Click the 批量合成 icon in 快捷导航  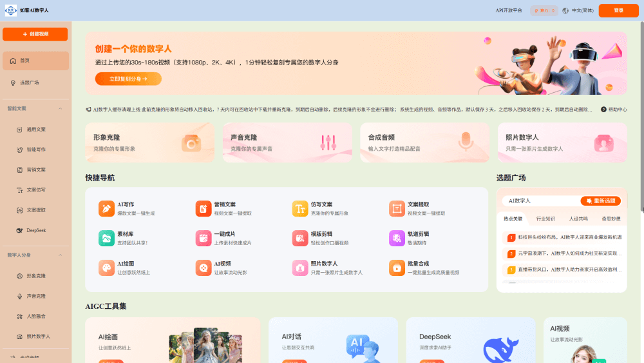[396, 268]
